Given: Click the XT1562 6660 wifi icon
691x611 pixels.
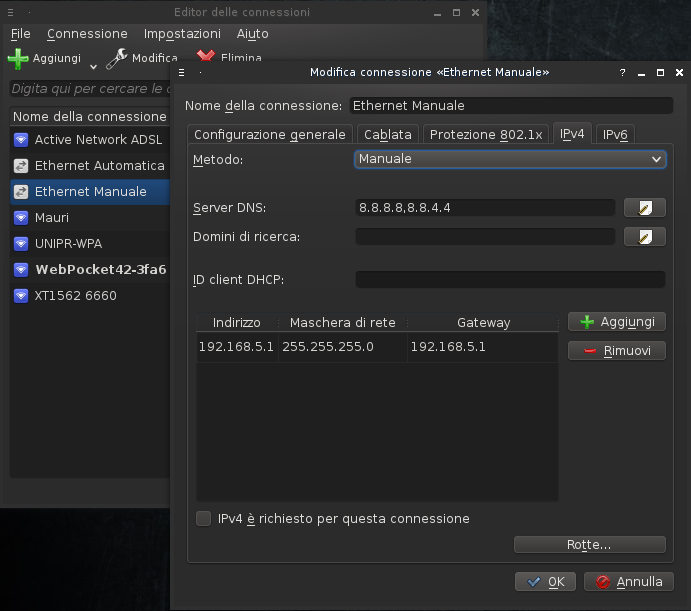Looking at the screenshot, I should point(21,296).
